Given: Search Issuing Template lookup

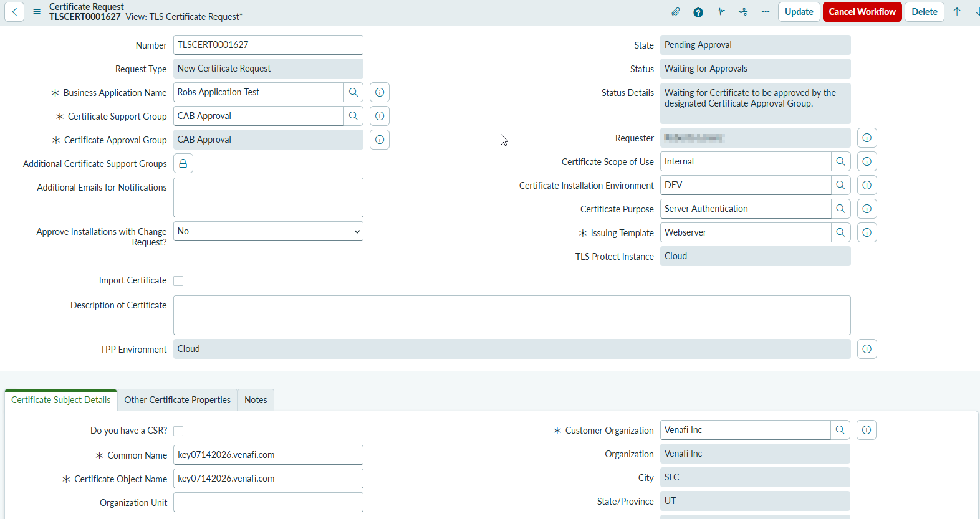Looking at the screenshot, I should [841, 232].
